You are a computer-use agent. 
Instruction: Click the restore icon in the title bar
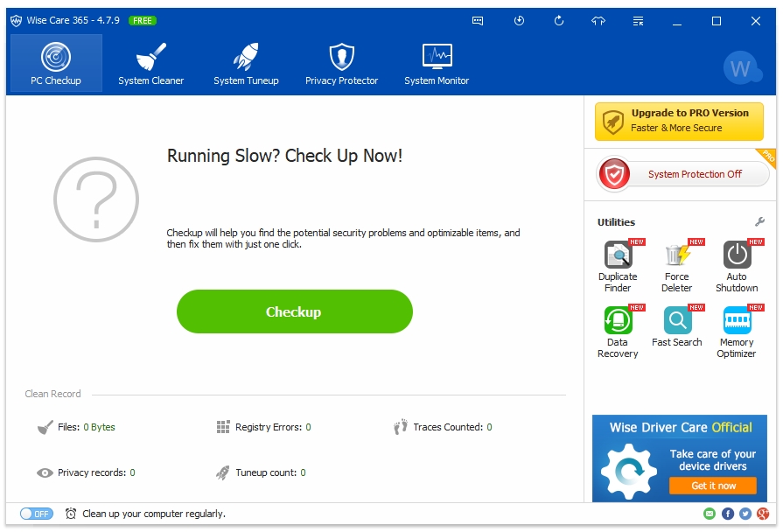[519, 21]
